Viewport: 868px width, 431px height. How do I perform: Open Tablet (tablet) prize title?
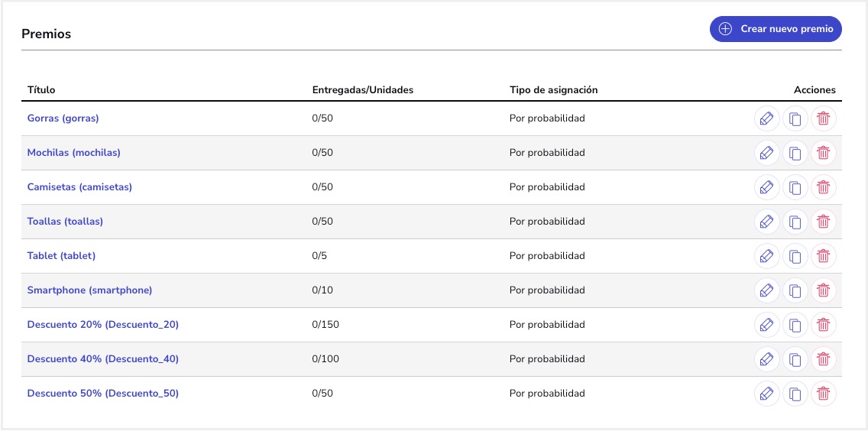(x=61, y=256)
